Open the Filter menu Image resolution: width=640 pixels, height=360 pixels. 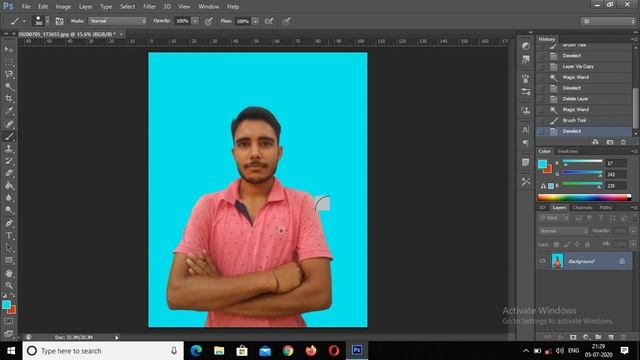coord(149,7)
